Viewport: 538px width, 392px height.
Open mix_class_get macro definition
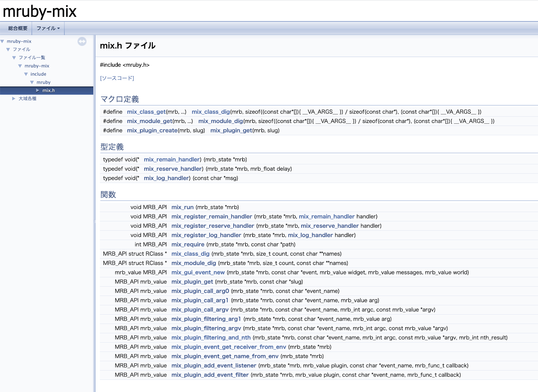[x=146, y=112]
